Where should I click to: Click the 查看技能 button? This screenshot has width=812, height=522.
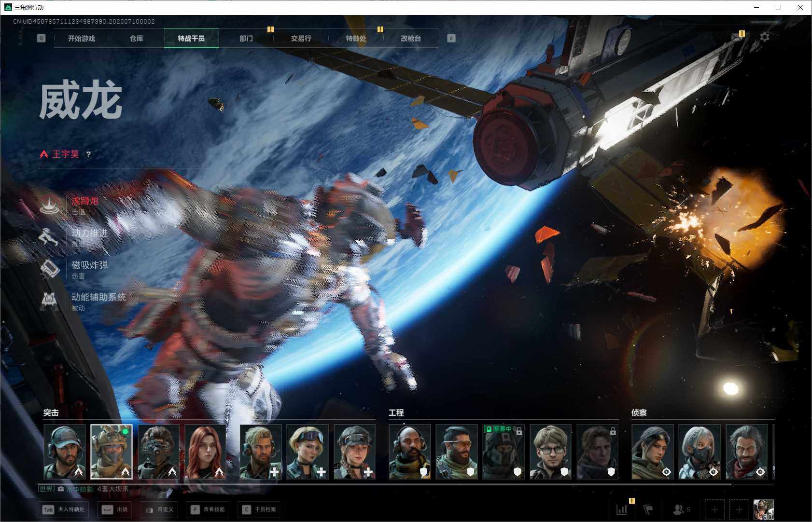207,509
